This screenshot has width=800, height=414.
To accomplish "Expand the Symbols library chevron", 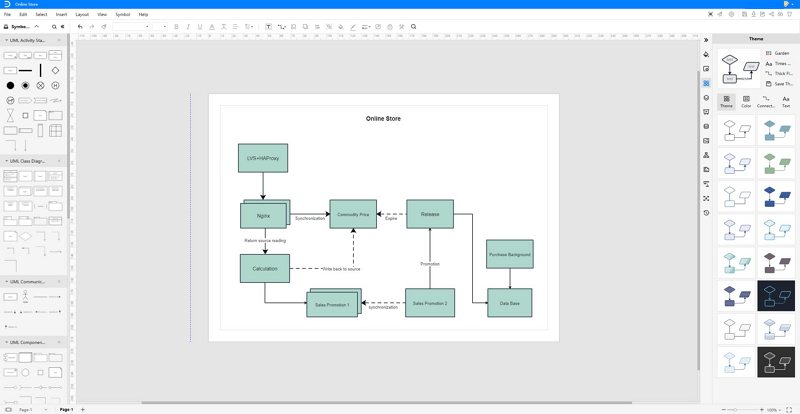I will click(x=36, y=27).
